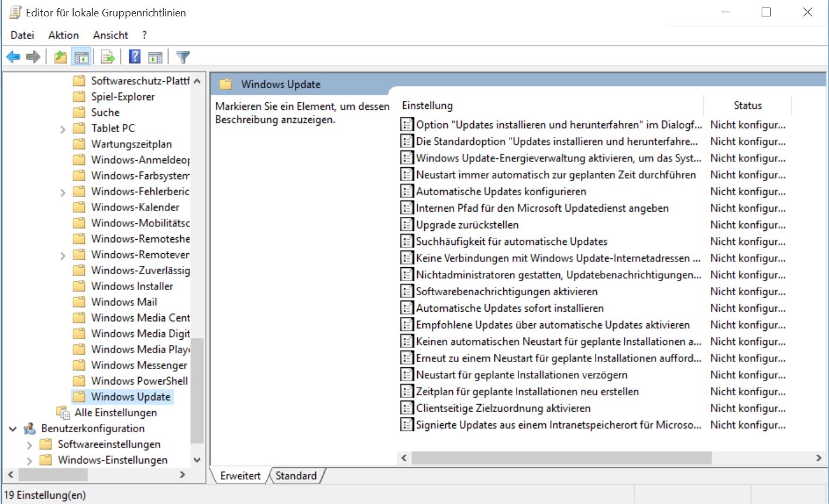Select Softwareschutz-Plattform in the tree
The image size is (829, 504).
(140, 81)
